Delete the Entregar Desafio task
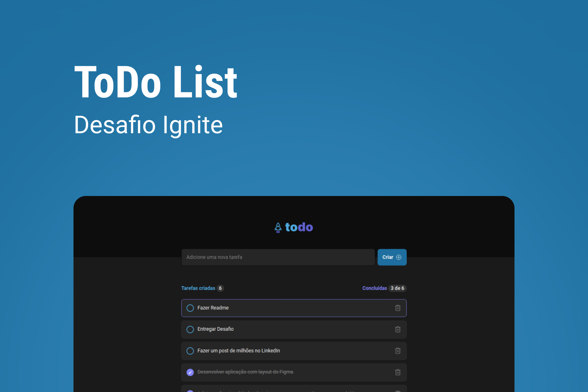The width and height of the screenshot is (588, 392). pyautogui.click(x=398, y=329)
